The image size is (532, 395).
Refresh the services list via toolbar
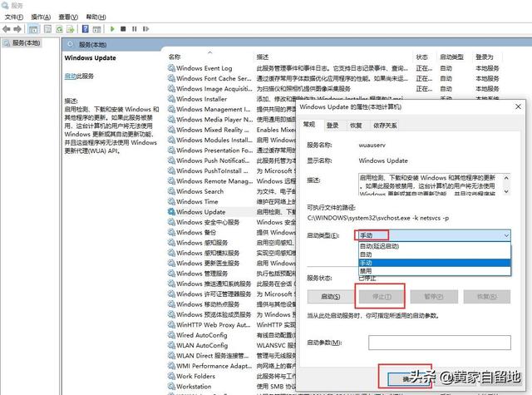59,29
